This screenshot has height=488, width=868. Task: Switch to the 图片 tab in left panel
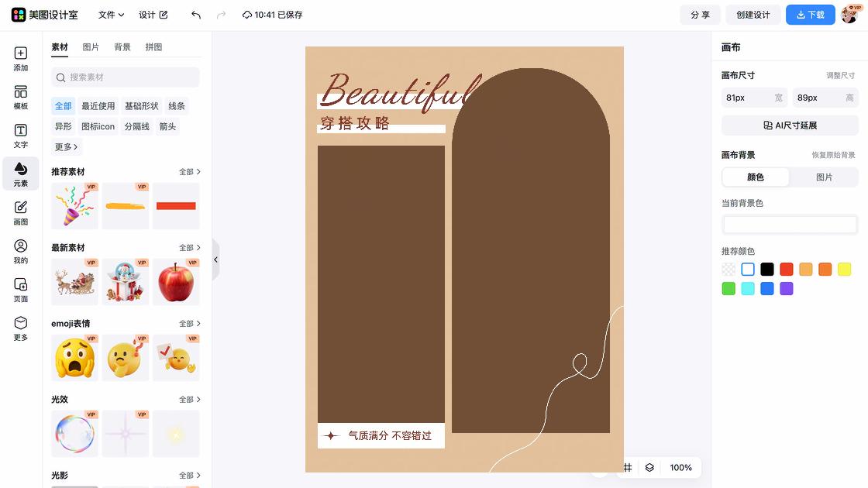pos(90,47)
